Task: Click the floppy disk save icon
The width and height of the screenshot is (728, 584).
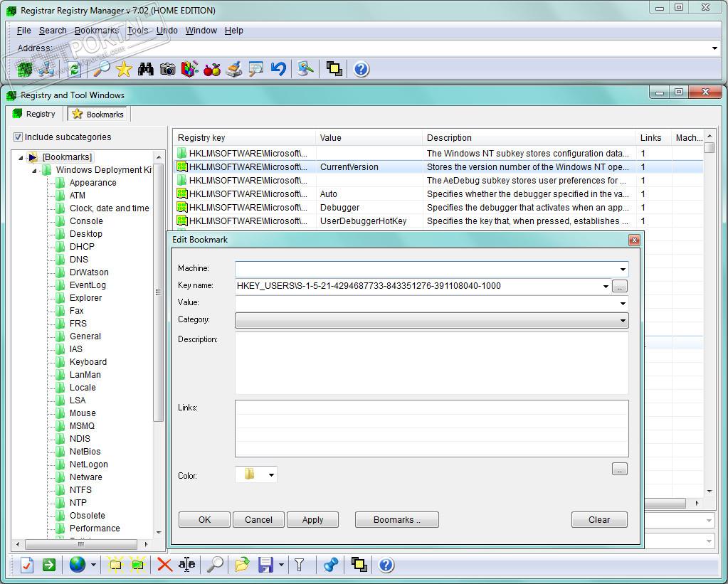Action: 265,565
